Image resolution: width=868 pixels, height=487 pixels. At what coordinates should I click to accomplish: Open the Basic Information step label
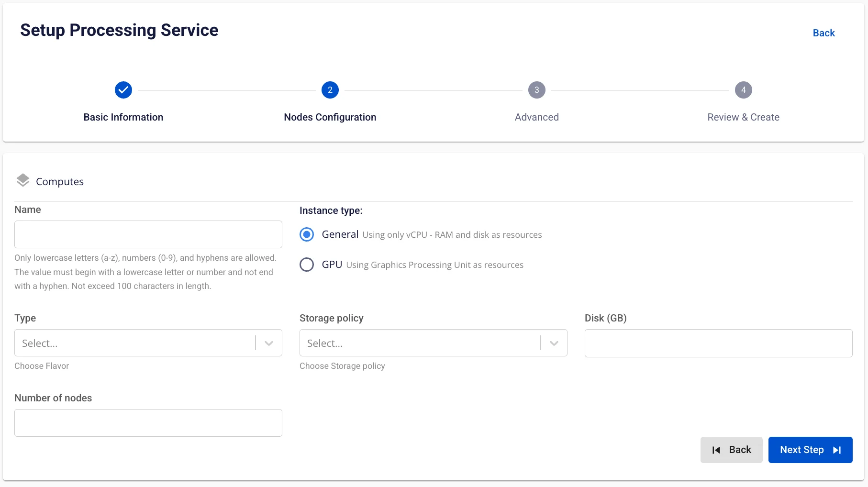123,117
